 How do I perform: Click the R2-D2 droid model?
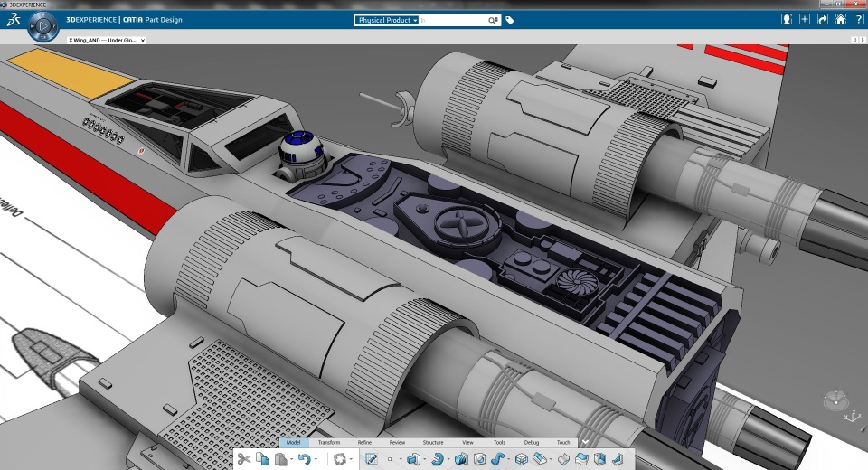point(300,155)
